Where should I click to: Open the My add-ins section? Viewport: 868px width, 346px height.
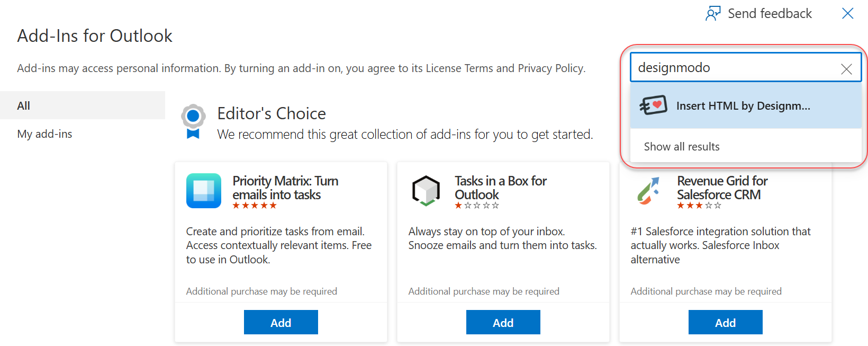pos(44,134)
